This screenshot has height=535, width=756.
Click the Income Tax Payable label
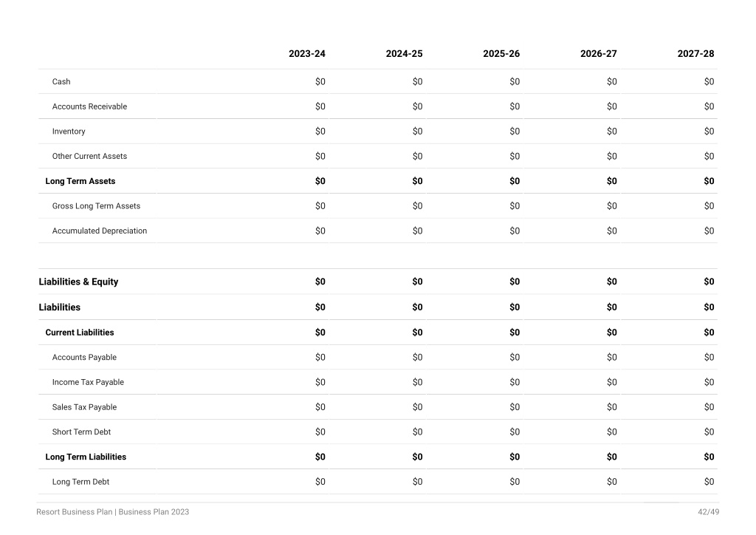click(88, 382)
